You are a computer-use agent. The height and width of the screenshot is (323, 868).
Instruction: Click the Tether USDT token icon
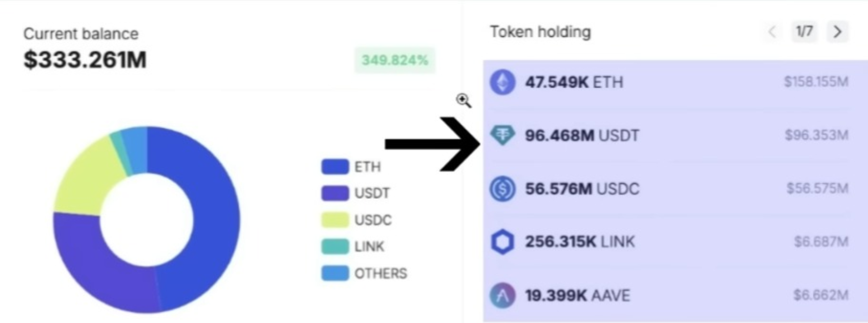point(502,135)
